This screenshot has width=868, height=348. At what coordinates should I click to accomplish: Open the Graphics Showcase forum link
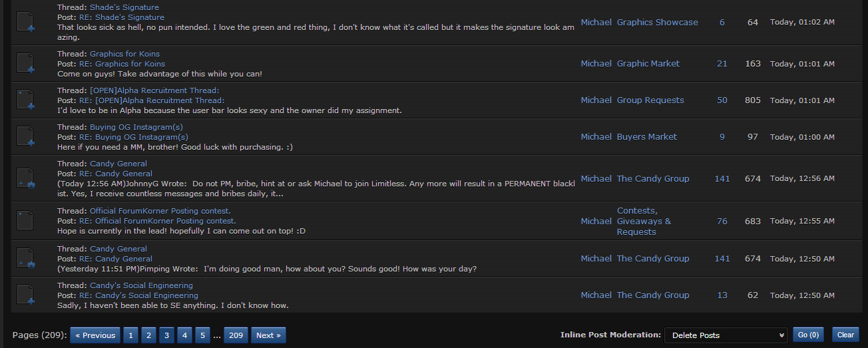click(x=657, y=22)
